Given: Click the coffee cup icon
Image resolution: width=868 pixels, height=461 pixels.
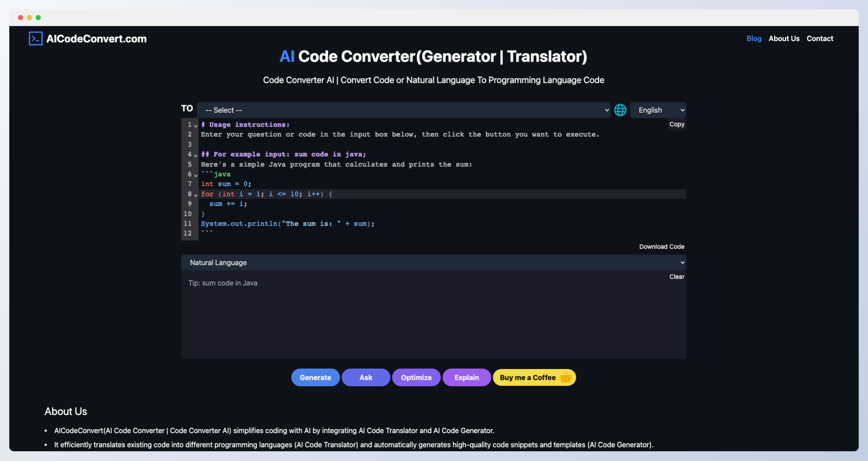Looking at the screenshot, I should [x=566, y=377].
